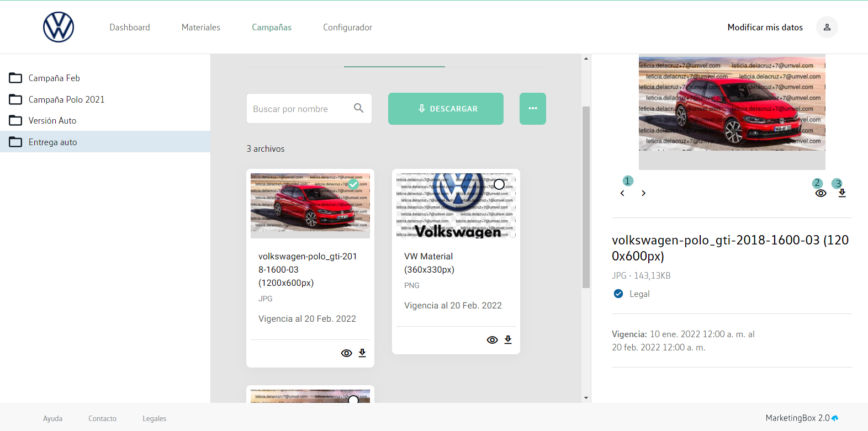Viewport: 868px width, 431px height.
Task: Preview the volkswagen-polo_gti card with eye icon
Action: point(347,353)
